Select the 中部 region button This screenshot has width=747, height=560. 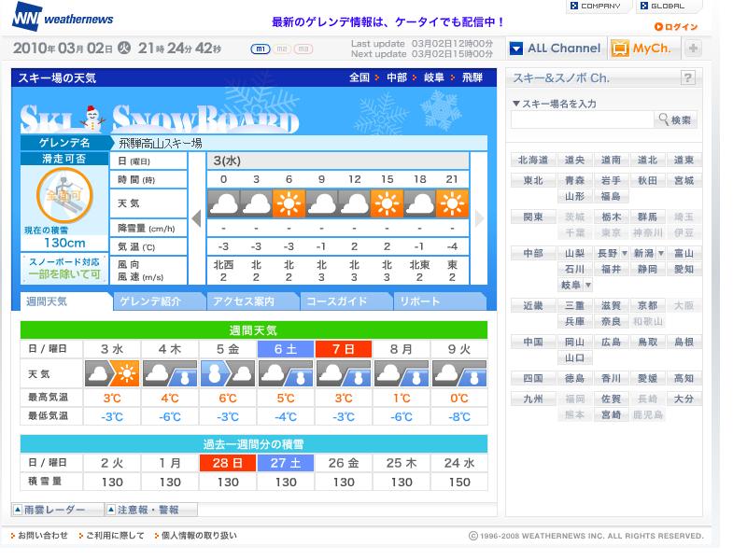[x=533, y=253]
